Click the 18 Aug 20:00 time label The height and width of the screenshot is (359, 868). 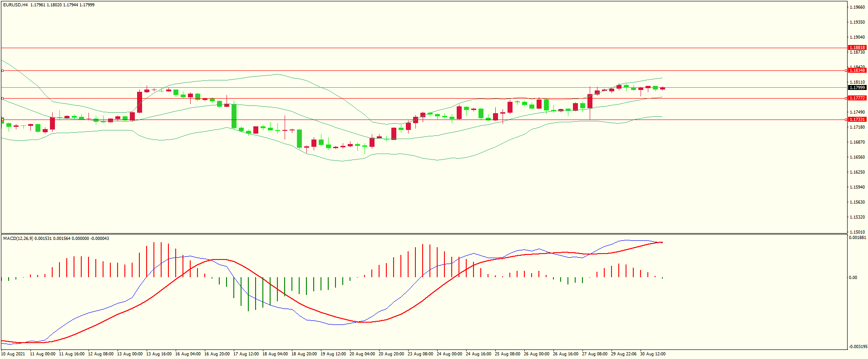pos(304,354)
